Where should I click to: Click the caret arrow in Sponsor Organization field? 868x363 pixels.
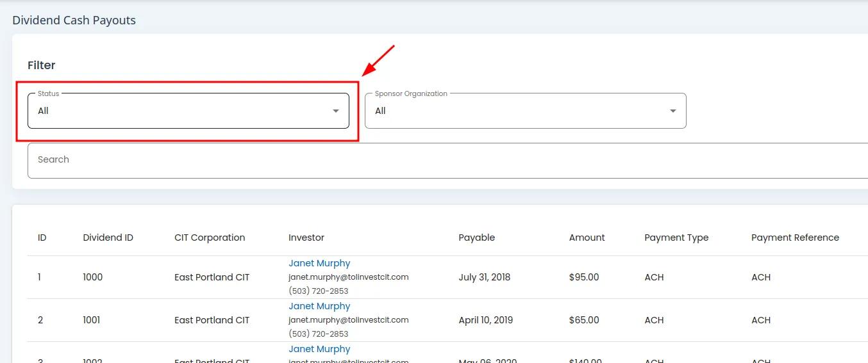(672, 111)
